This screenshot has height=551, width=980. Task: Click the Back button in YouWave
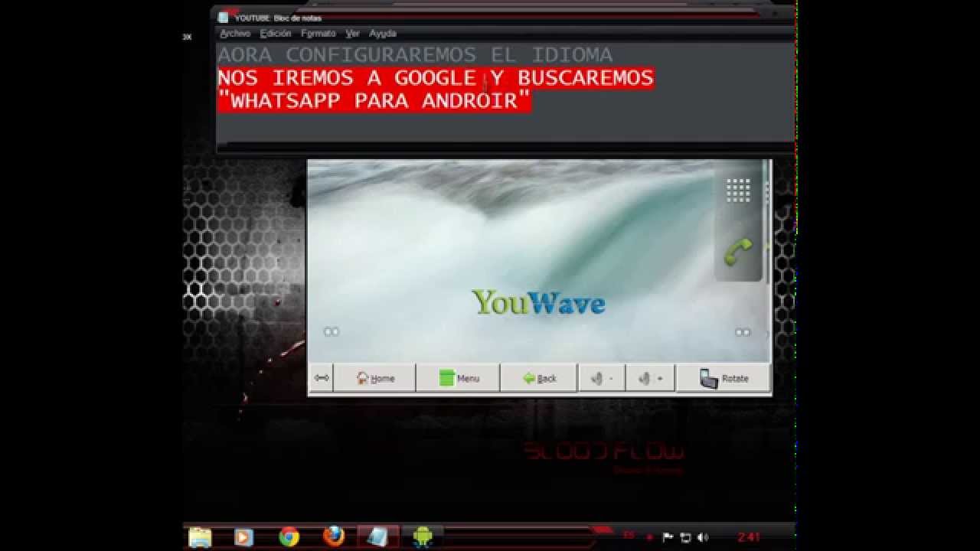539,378
